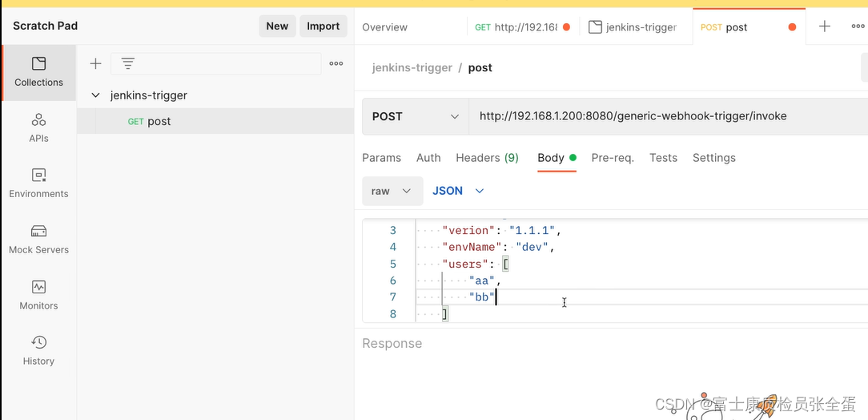Viewport: 868px width, 420px height.
Task: Click the New button
Action: [277, 26]
